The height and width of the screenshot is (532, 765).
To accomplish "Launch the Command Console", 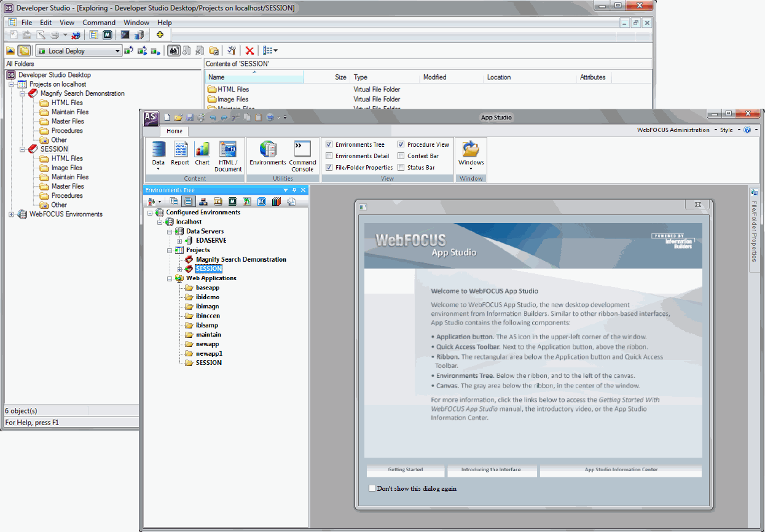I will tap(302, 156).
